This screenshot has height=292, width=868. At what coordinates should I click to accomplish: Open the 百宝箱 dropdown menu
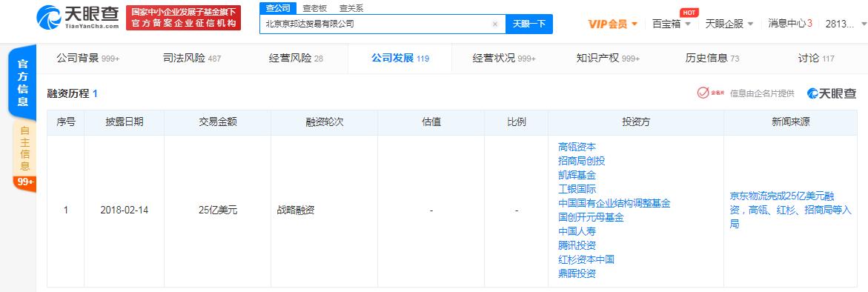coord(672,24)
